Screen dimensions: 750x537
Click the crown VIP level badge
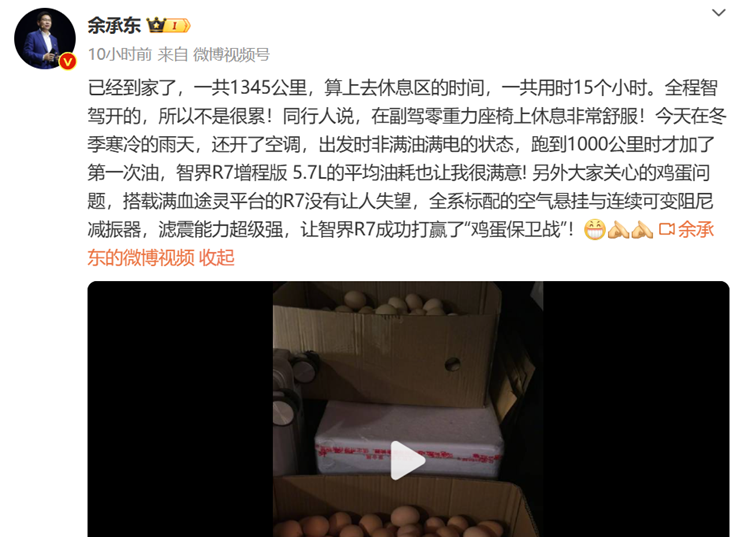[169, 25]
